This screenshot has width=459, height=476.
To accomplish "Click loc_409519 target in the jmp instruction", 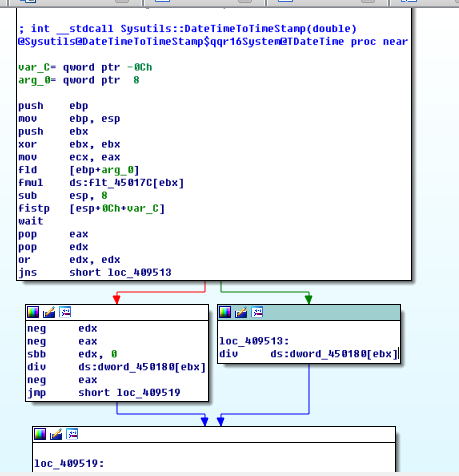I will (x=148, y=393).
